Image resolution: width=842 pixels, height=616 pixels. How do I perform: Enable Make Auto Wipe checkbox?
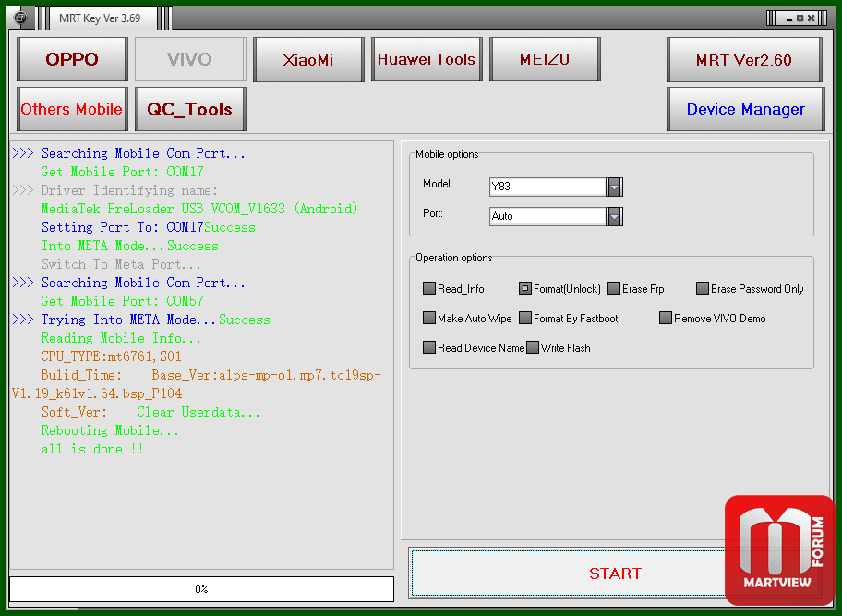[429, 318]
